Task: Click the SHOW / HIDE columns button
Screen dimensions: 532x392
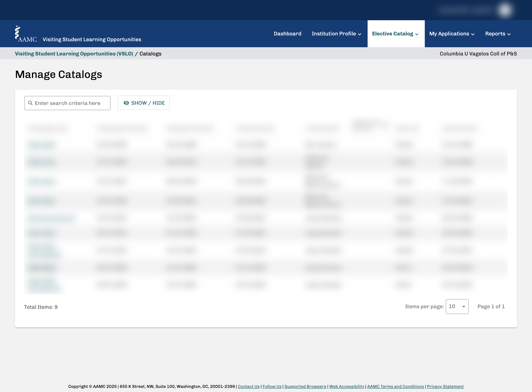Action: [144, 103]
